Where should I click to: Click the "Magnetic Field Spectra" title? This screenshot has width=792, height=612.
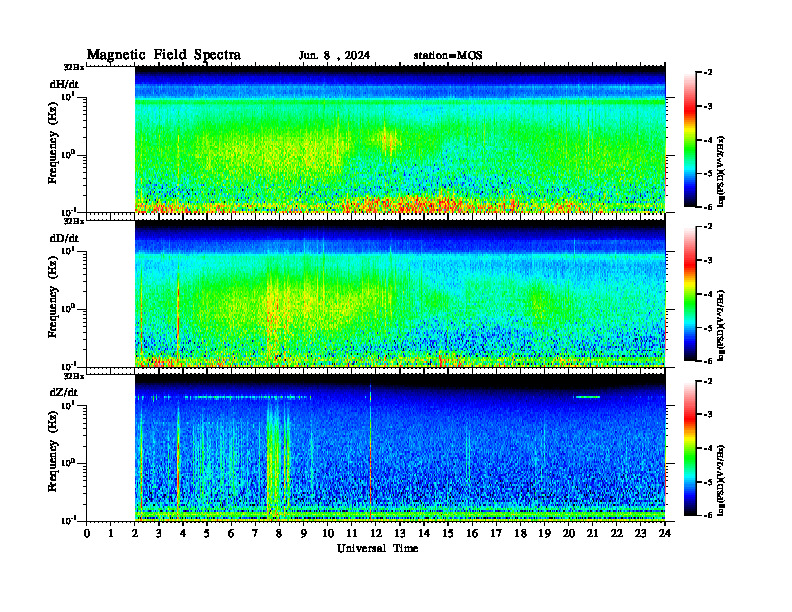163,55
